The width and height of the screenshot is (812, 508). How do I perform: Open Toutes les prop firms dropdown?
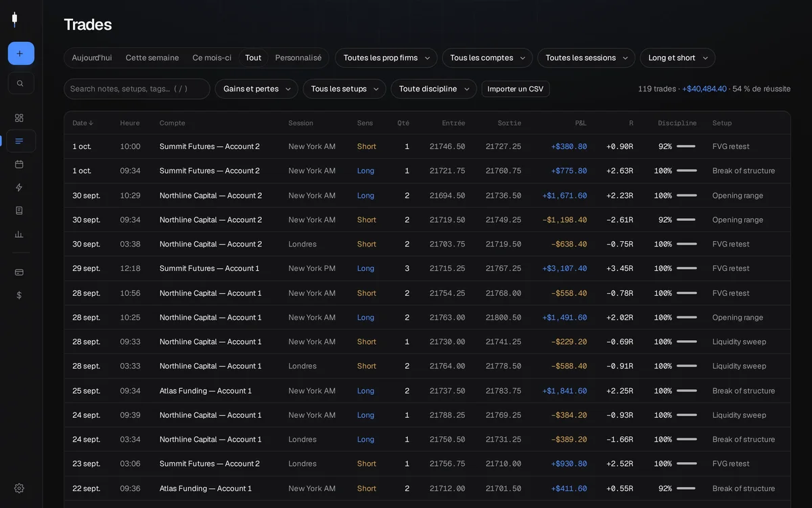pyautogui.click(x=386, y=58)
